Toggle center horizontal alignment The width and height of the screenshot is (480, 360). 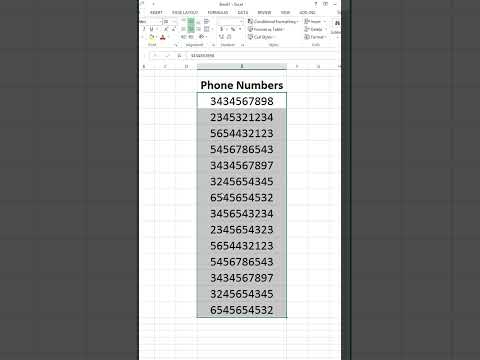click(191, 29)
